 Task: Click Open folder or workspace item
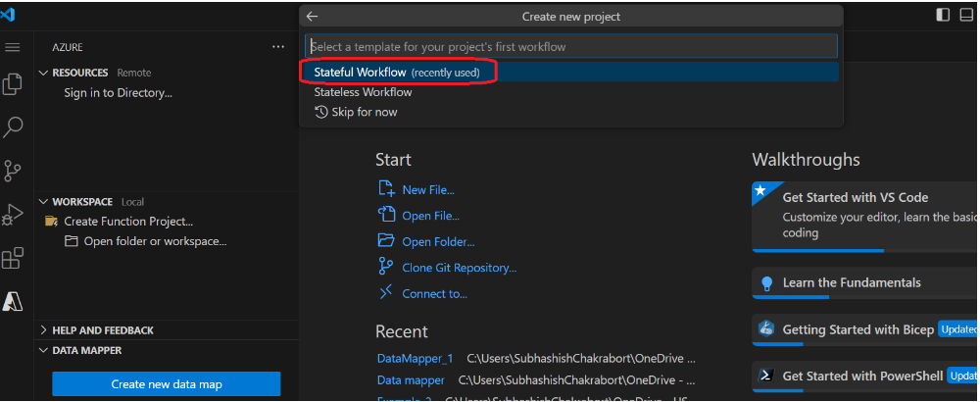coord(155,241)
